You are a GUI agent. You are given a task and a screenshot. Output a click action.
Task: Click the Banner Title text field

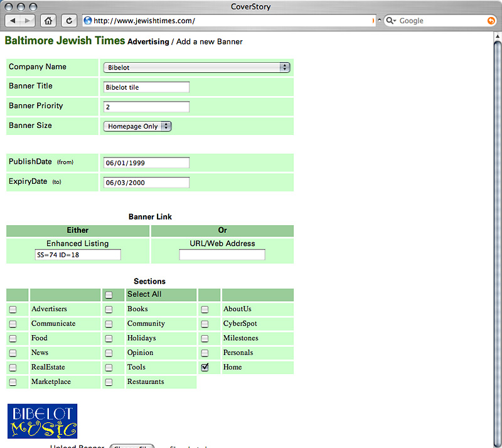[x=146, y=87]
